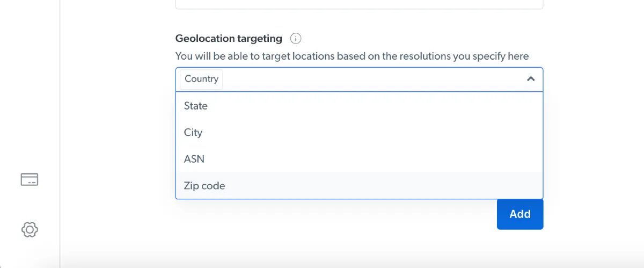The height and width of the screenshot is (268, 644).
Task: Submit the form with the Add button
Action: tap(520, 214)
